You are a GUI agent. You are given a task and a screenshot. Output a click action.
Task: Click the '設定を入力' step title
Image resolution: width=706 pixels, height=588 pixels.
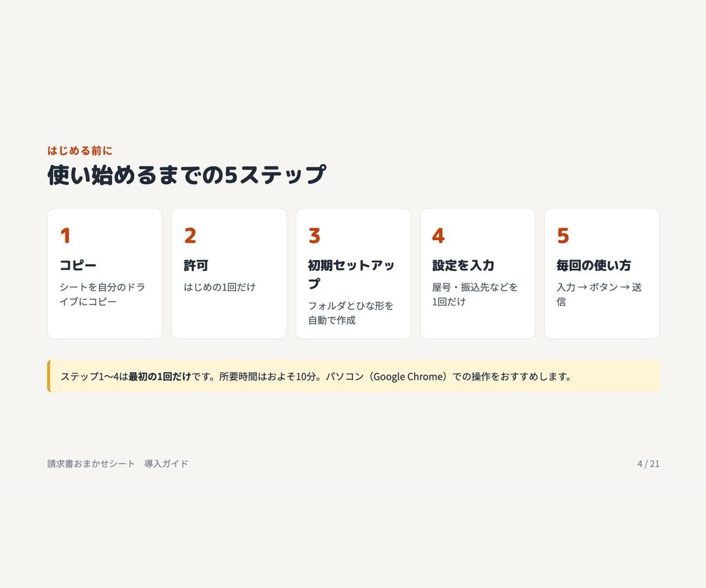click(x=464, y=265)
